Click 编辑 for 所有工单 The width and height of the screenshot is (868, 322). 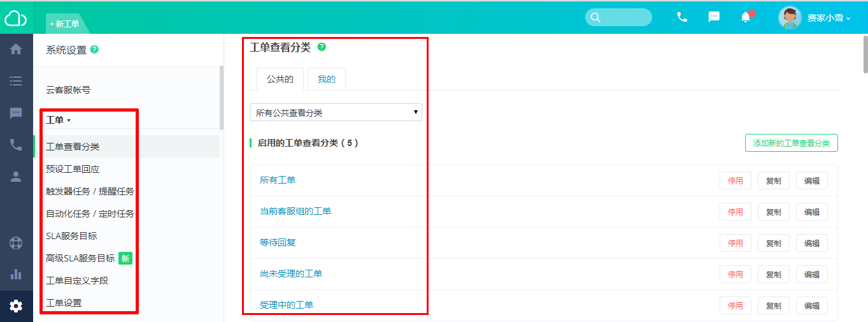[x=812, y=180]
